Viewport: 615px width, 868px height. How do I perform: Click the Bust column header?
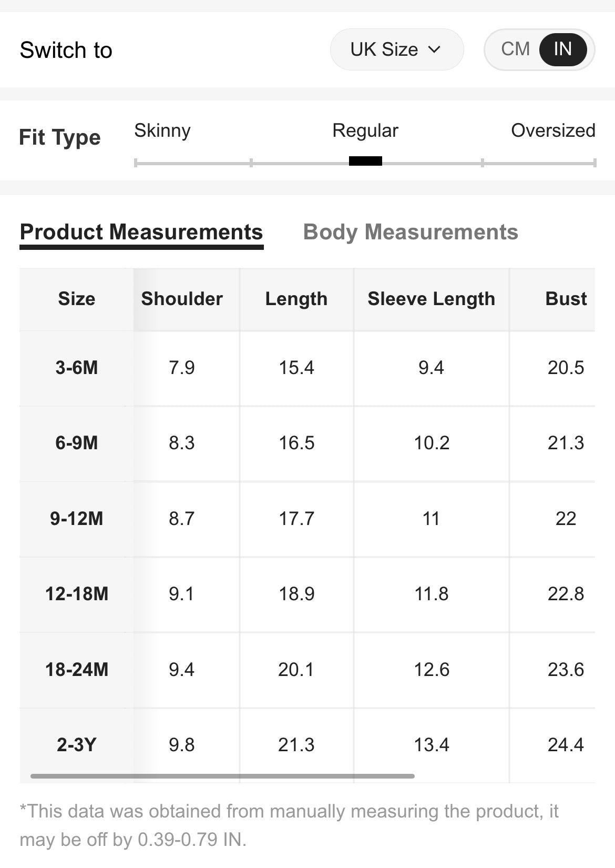click(x=566, y=299)
